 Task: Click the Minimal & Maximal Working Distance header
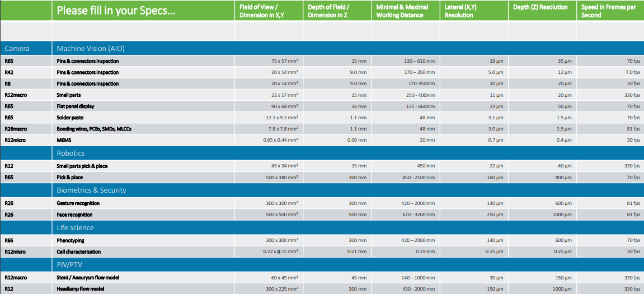click(x=405, y=11)
